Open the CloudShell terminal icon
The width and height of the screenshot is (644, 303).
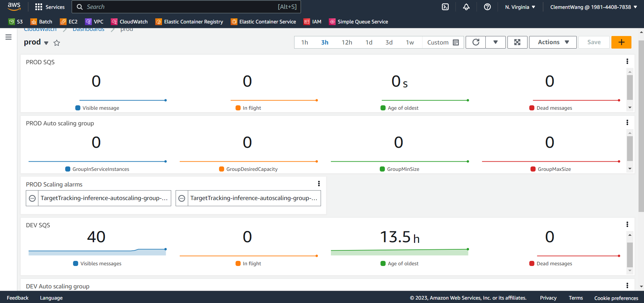tap(445, 7)
